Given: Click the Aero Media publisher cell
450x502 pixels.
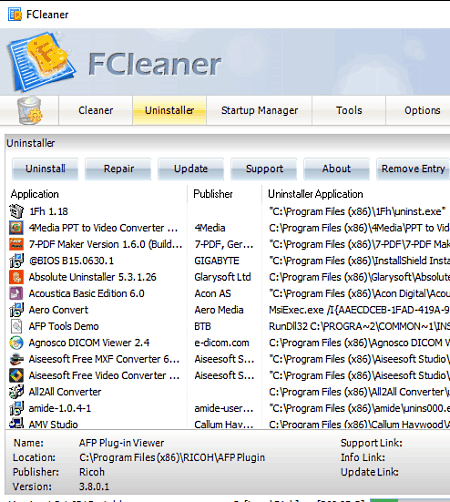Looking at the screenshot, I should (x=219, y=310).
